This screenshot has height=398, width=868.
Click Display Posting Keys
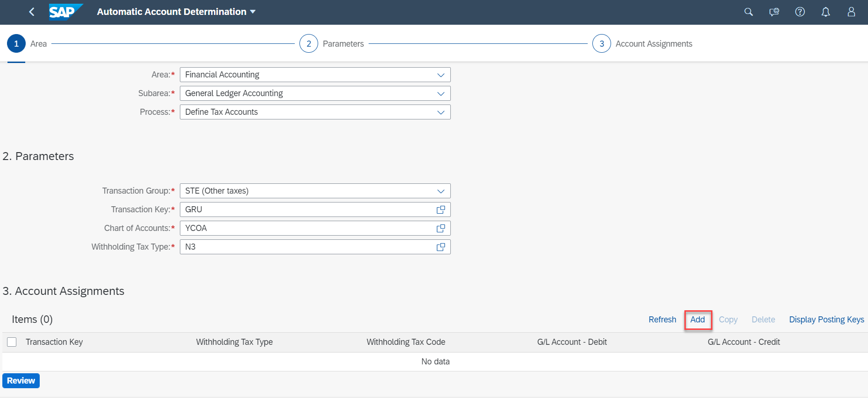(x=826, y=320)
